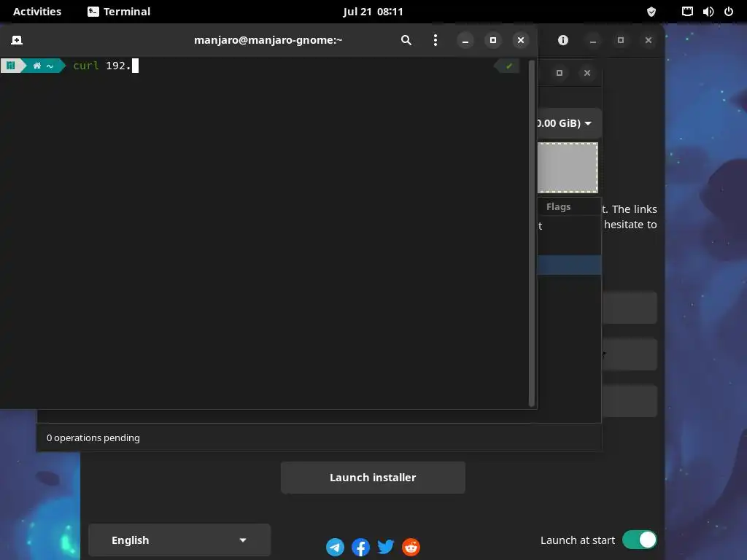747x560 pixels.
Task: Select the highlighted partition row
Action: click(569, 265)
